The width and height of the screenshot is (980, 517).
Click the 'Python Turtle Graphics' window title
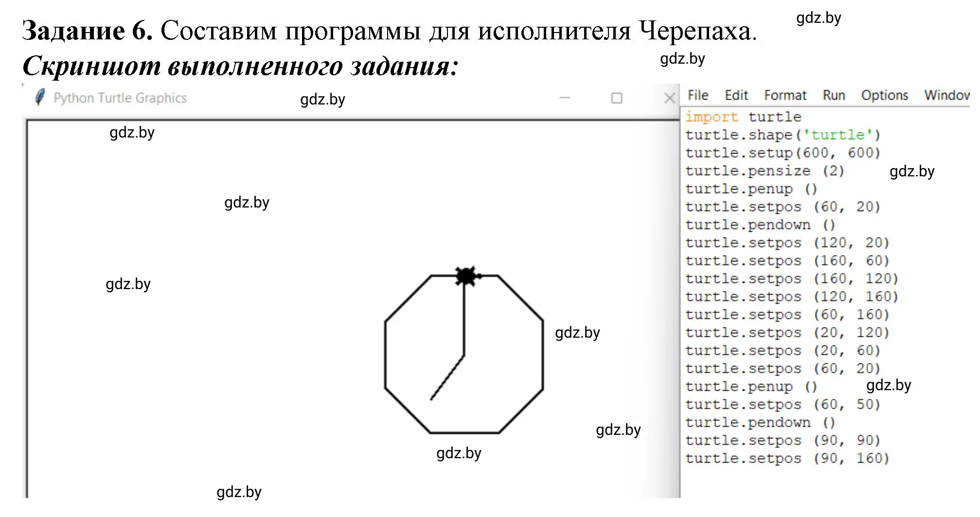coord(120,98)
